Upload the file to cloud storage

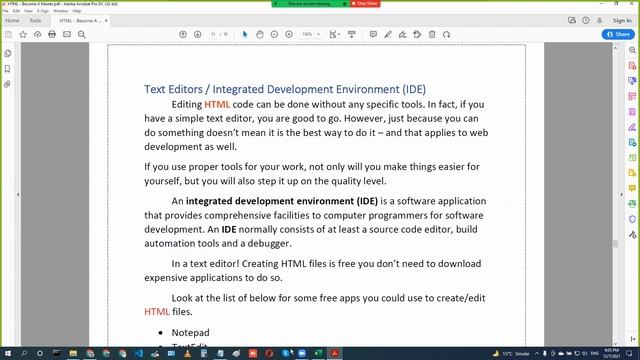(x=38, y=35)
